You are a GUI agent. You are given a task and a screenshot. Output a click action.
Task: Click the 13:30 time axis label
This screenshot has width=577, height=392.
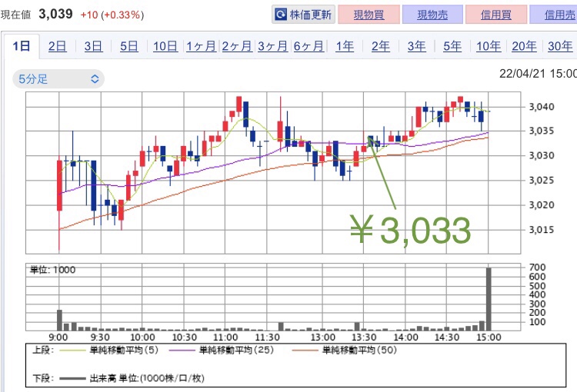click(364, 337)
